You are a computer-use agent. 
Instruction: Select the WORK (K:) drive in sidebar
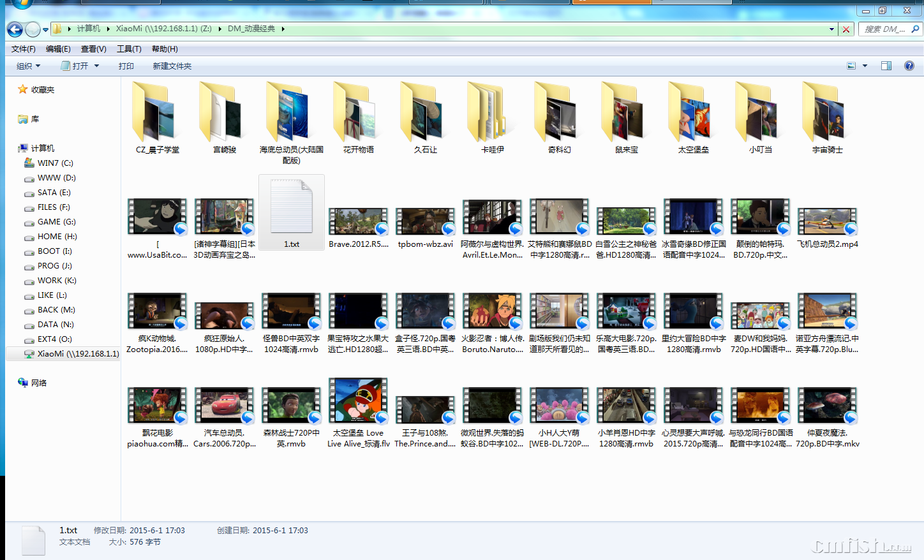[56, 281]
